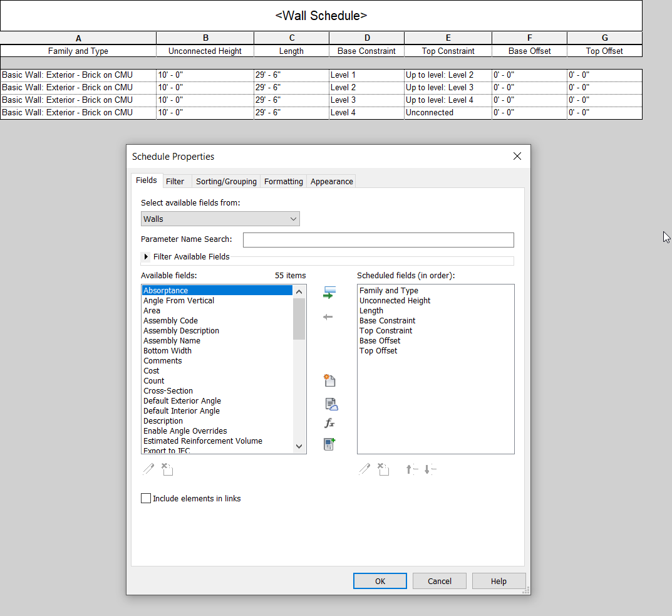Image resolution: width=672 pixels, height=616 pixels.
Task: Remove field using the left arrow icon
Action: pos(328,316)
